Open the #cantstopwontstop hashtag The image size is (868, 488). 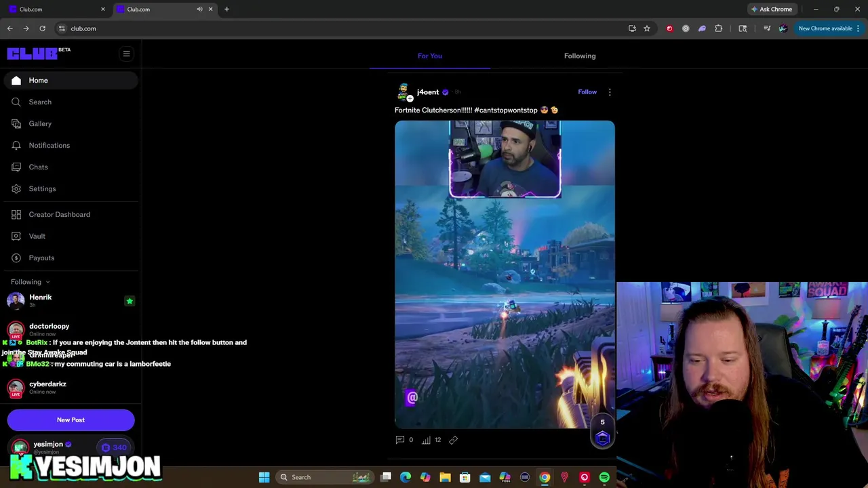pos(506,110)
